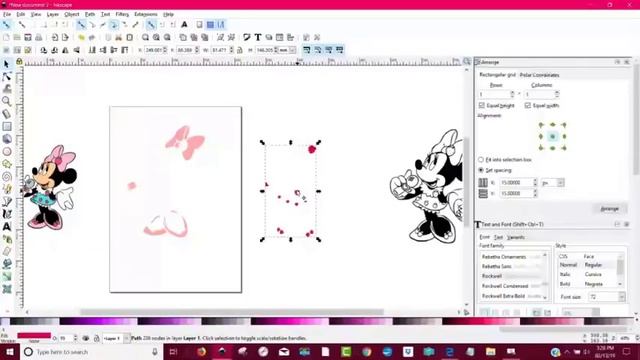The image size is (640, 360).
Task: Click the Zoom to fit selection icon
Action: [145, 38]
